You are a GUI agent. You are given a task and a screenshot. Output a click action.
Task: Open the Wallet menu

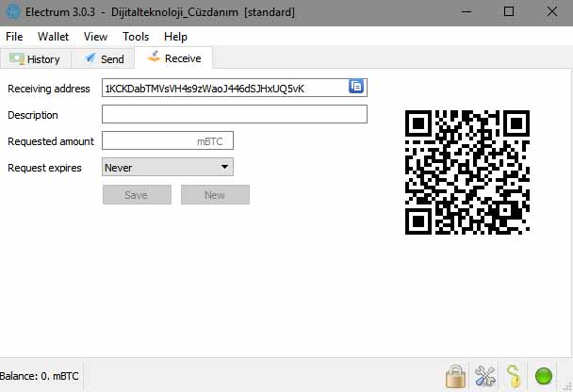[x=53, y=37]
